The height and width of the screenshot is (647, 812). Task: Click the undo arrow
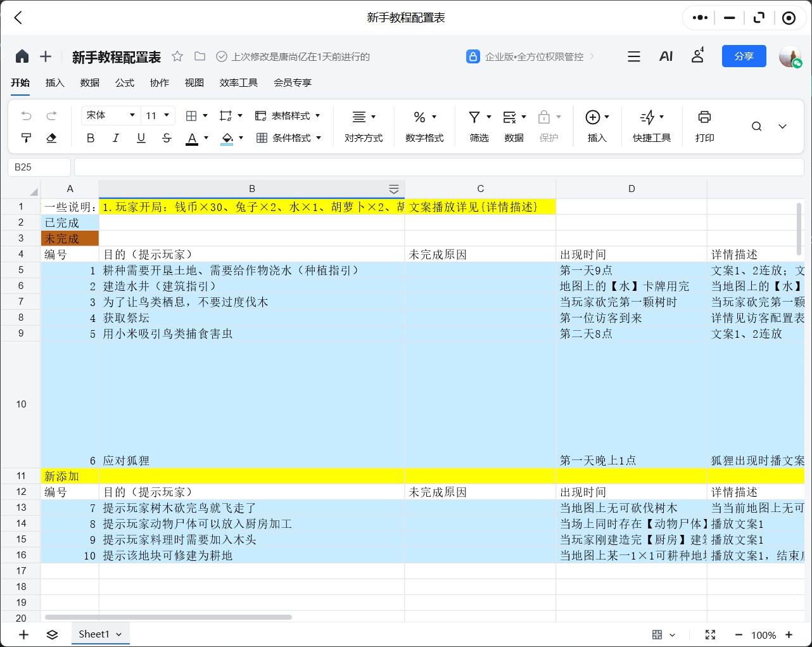click(26, 115)
